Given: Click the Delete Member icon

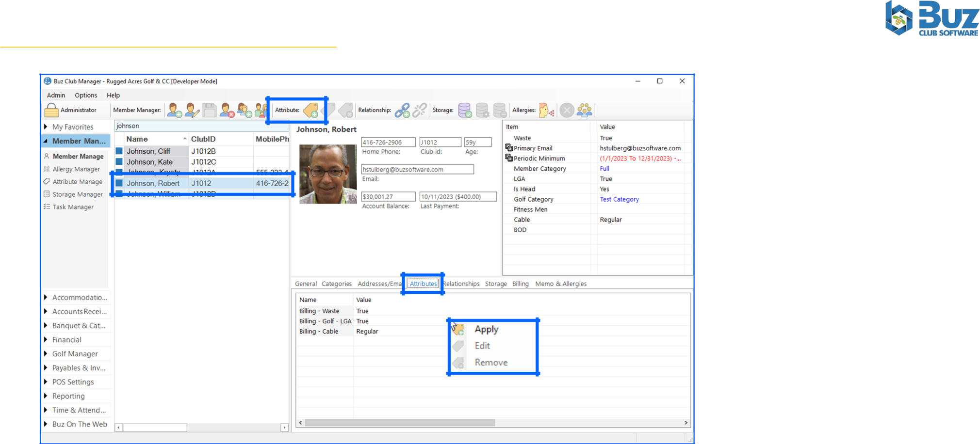Looking at the screenshot, I should pos(227,110).
